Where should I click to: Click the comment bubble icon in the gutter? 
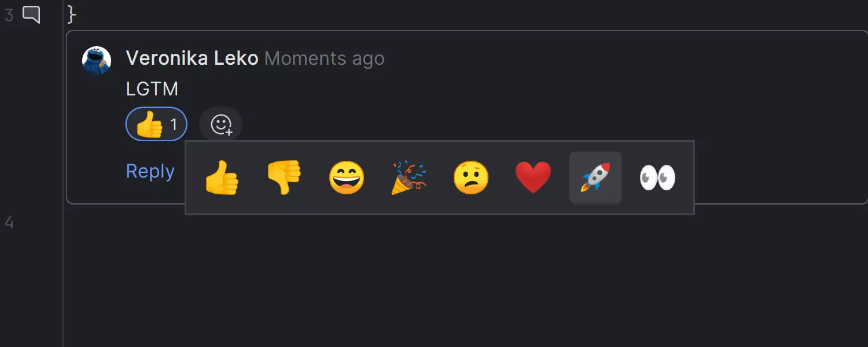click(x=31, y=14)
